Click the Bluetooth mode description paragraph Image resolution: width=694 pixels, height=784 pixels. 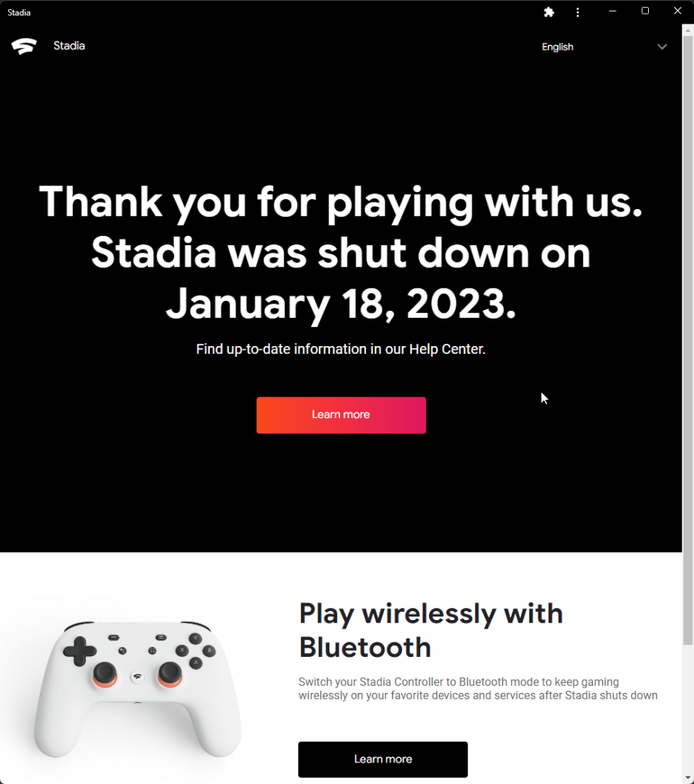[x=477, y=688]
